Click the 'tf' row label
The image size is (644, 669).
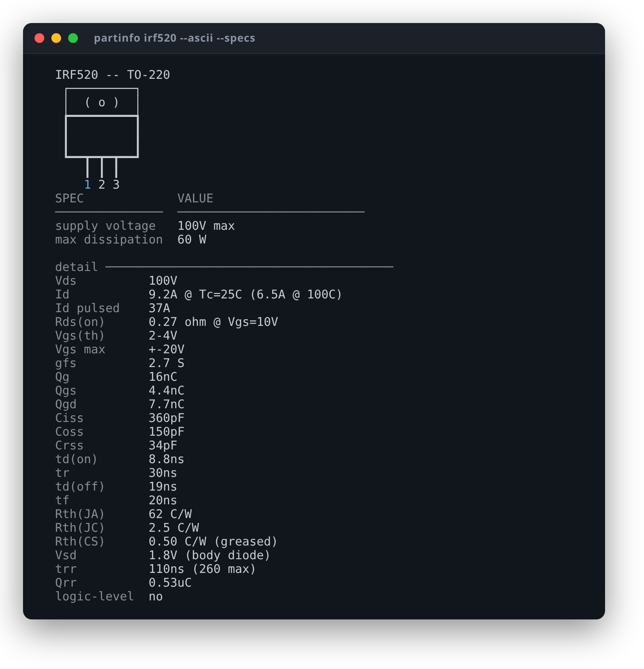(62, 500)
